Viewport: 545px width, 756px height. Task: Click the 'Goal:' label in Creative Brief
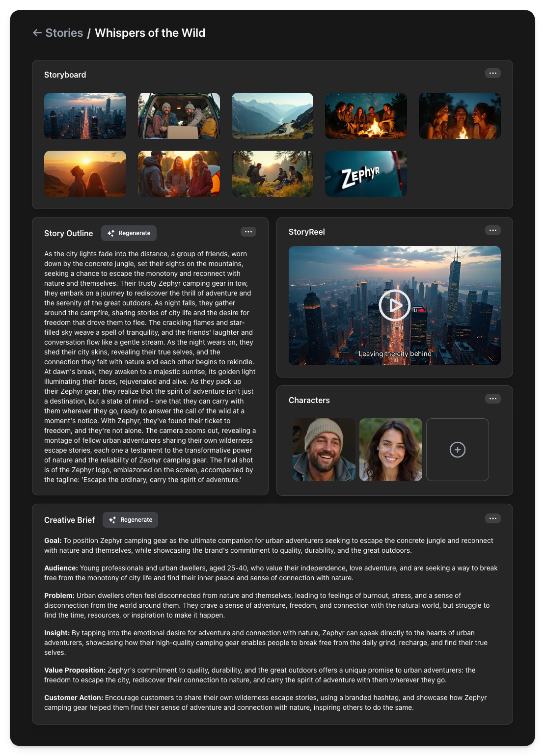click(53, 540)
